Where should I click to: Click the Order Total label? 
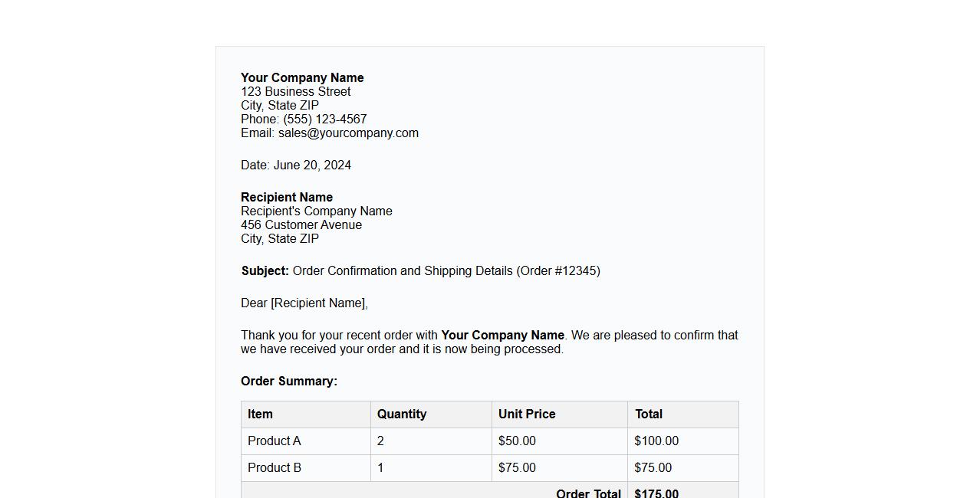click(x=588, y=493)
